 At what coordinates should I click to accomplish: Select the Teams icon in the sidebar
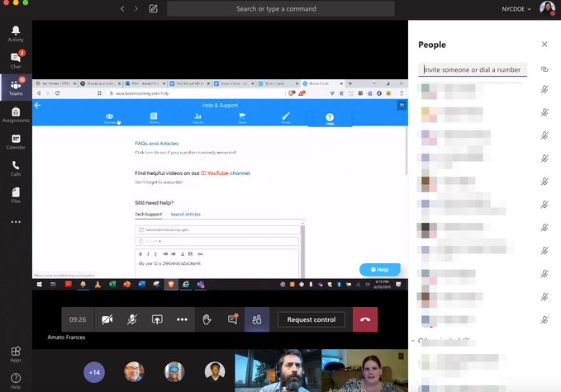tap(16, 87)
